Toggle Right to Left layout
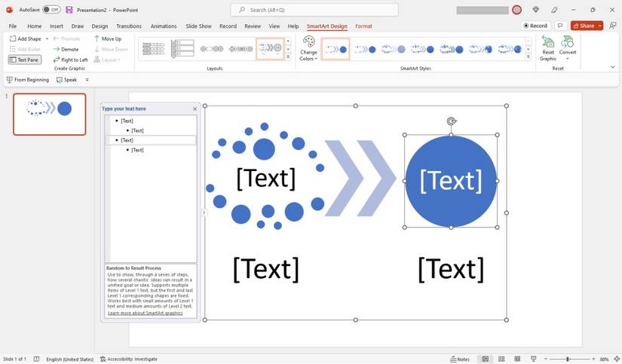Screen dimensions: 622x364 (70, 60)
